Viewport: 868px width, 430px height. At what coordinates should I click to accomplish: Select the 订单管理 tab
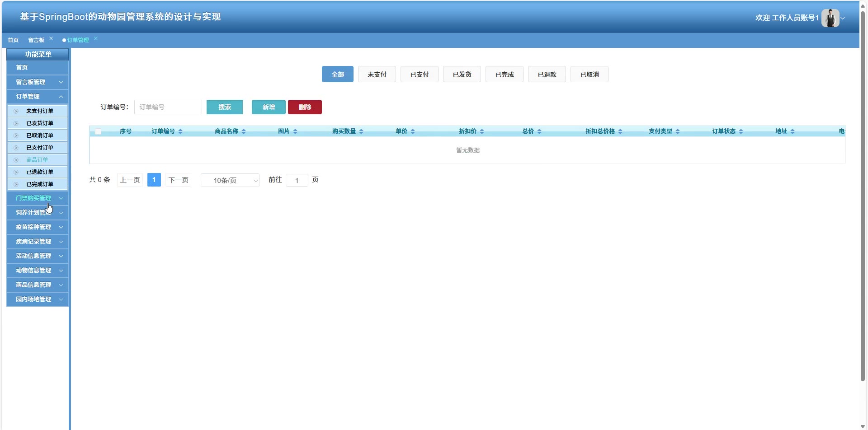click(x=78, y=40)
